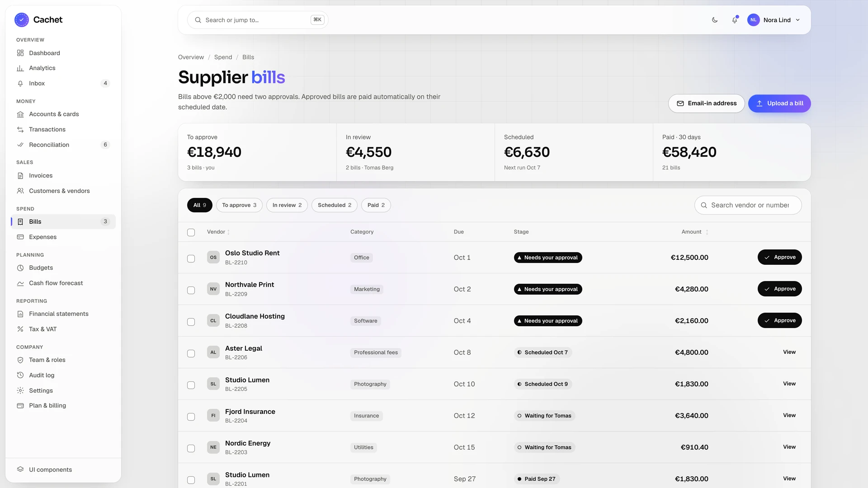
Task: Select Bills in the sidebar
Action: click(63, 222)
